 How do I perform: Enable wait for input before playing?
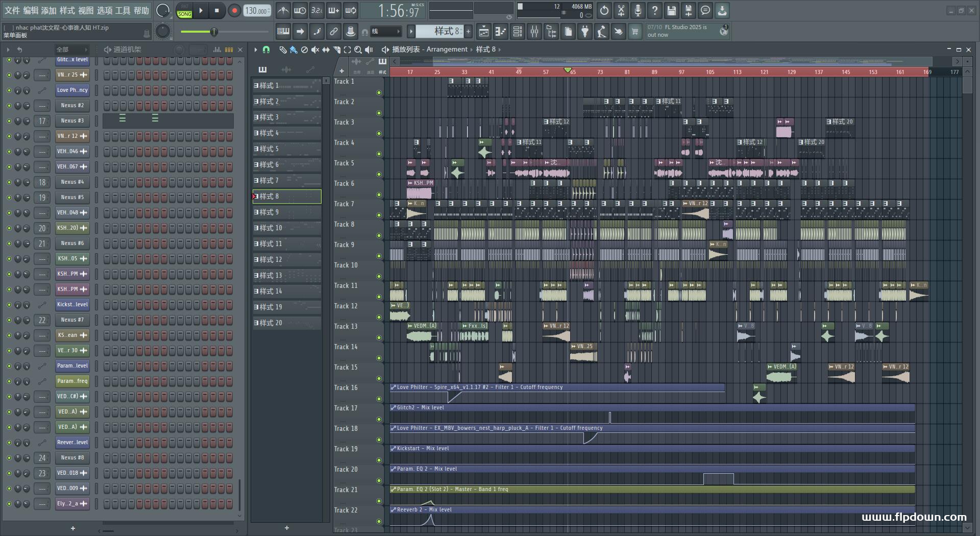pos(300,10)
